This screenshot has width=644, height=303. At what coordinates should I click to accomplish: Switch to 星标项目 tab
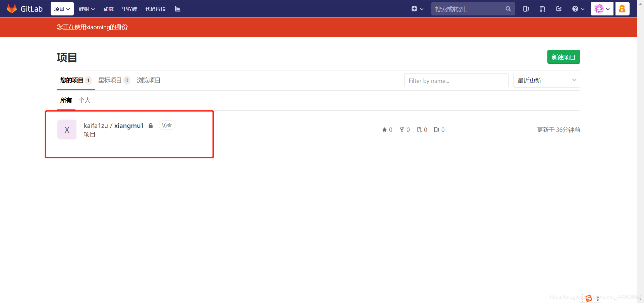[x=114, y=80]
